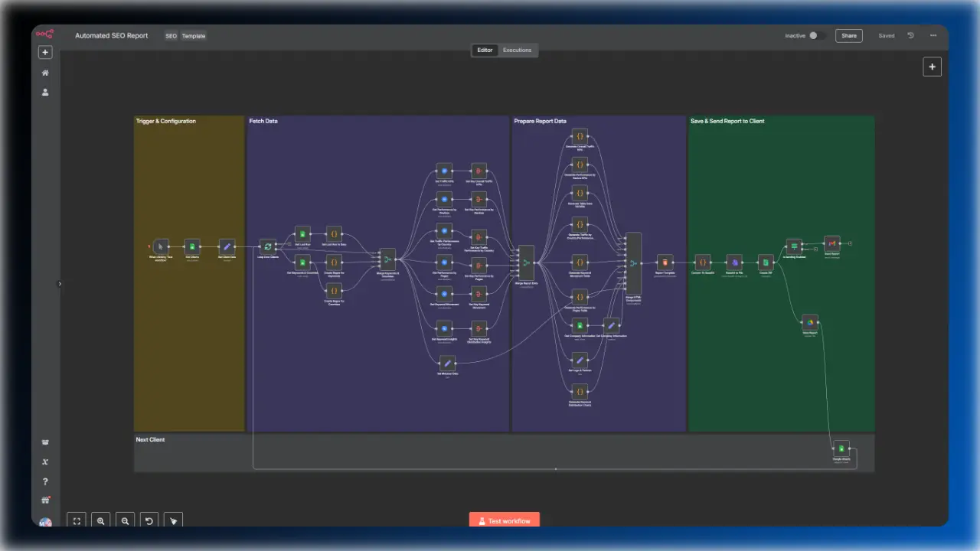Viewport: 980px width, 551px height.
Task: Click the Fetch Data sticky note title
Action: [263, 121]
